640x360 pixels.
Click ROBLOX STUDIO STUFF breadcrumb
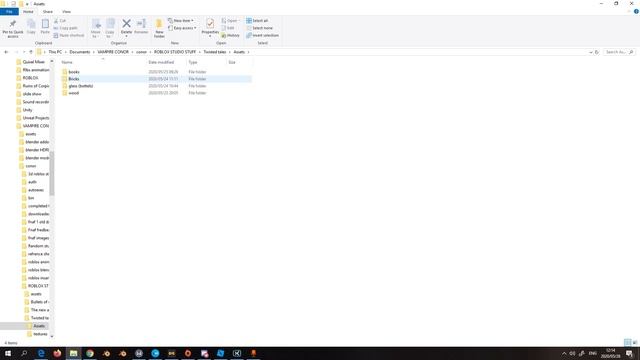click(x=175, y=52)
